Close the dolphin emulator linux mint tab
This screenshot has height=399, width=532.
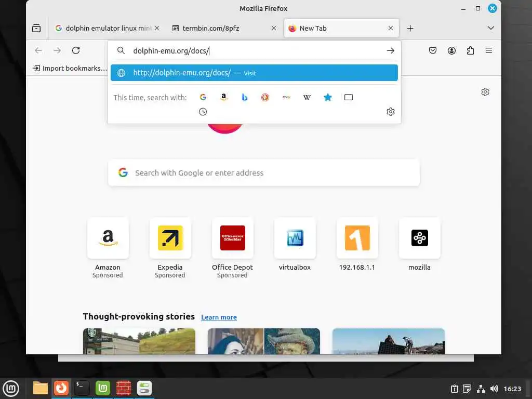157,28
